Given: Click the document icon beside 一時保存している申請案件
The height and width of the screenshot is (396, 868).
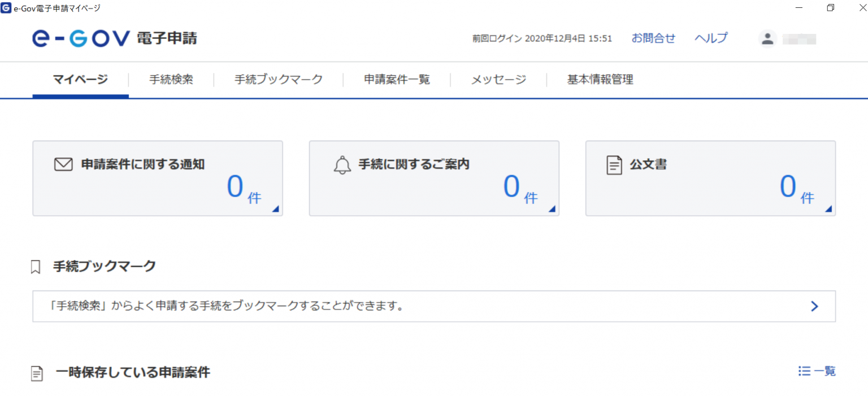Looking at the screenshot, I should [37, 373].
